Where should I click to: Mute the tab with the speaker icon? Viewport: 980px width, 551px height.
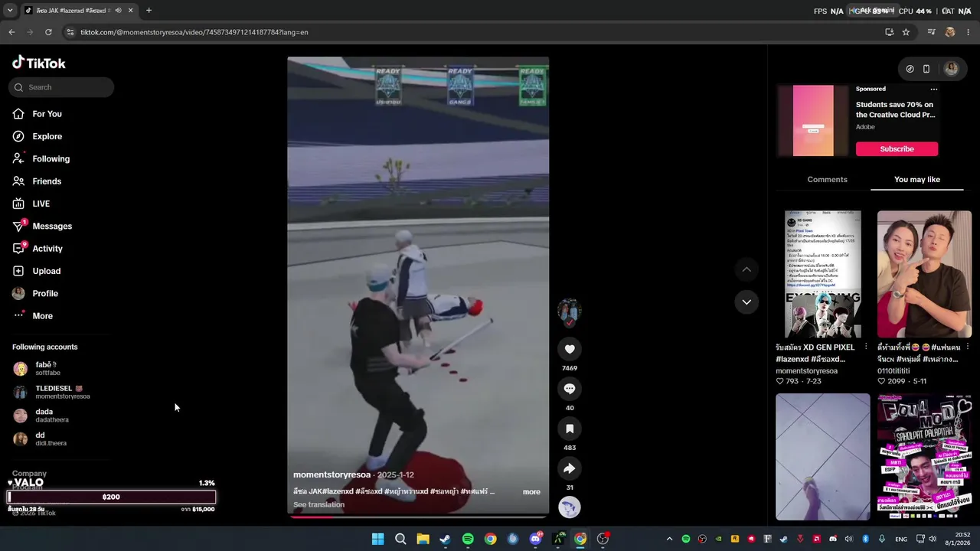(118, 11)
